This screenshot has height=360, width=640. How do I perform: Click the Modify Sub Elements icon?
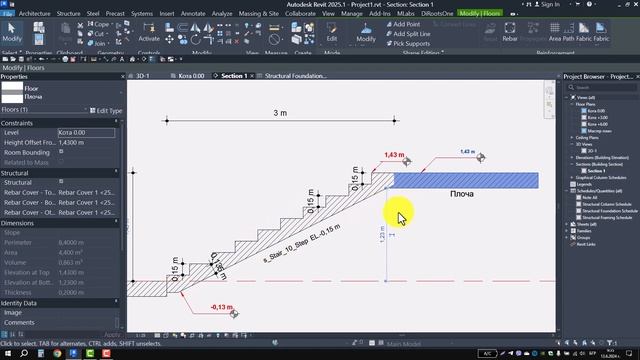point(366,28)
